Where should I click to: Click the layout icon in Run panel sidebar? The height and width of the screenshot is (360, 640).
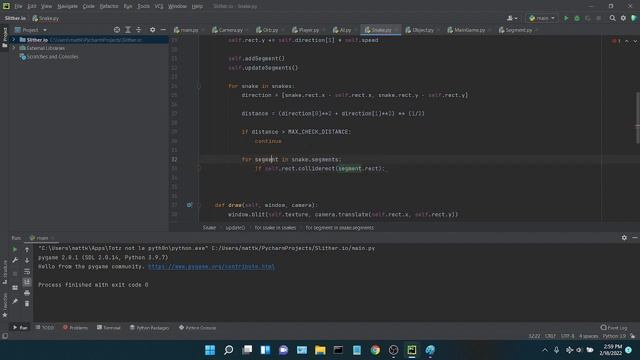[x=15, y=288]
